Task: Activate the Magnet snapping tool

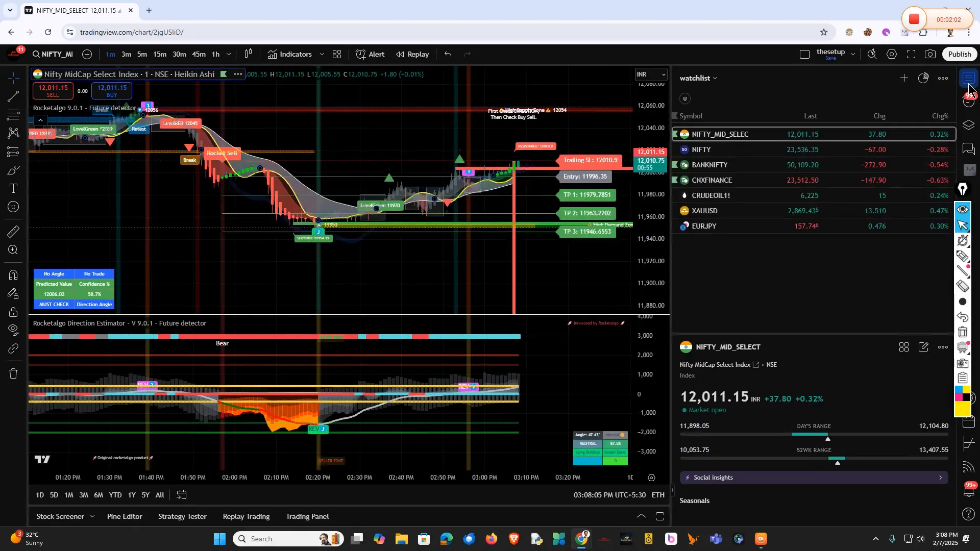Action: point(13,274)
